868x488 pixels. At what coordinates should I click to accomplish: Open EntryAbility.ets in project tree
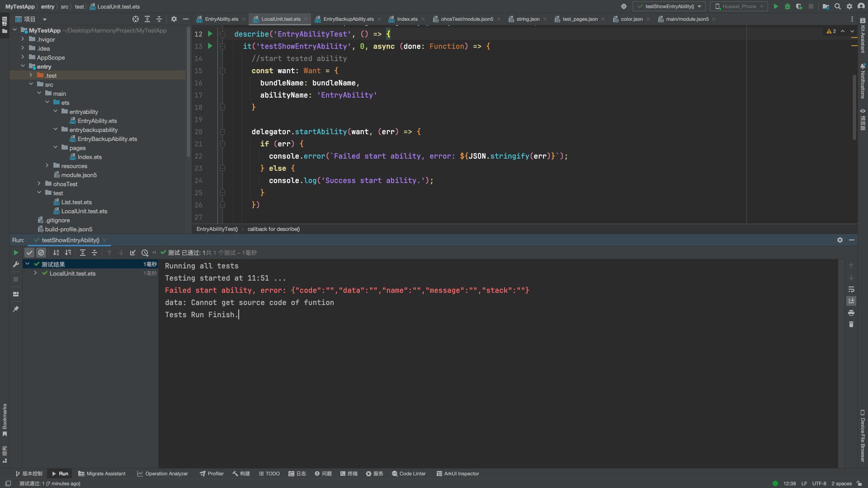pos(97,121)
